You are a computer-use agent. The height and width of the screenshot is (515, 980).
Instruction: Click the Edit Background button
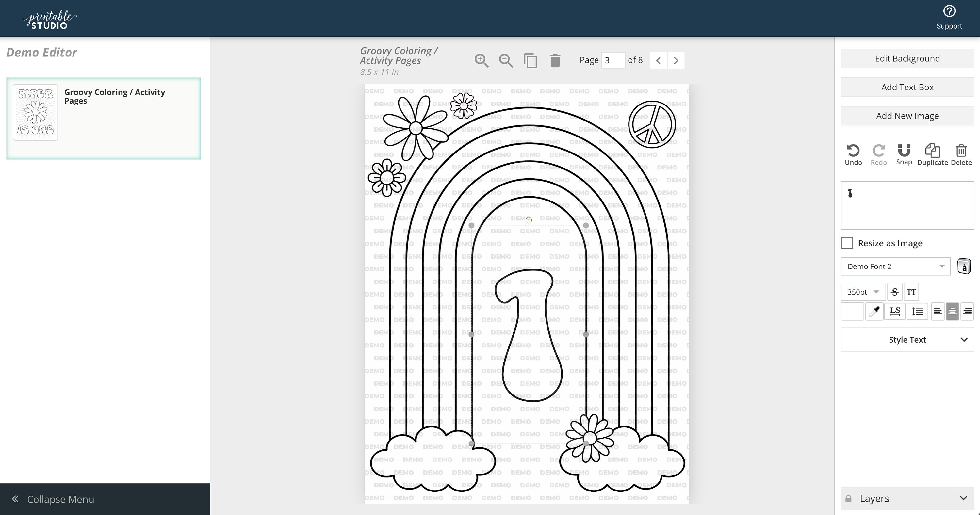(x=907, y=58)
